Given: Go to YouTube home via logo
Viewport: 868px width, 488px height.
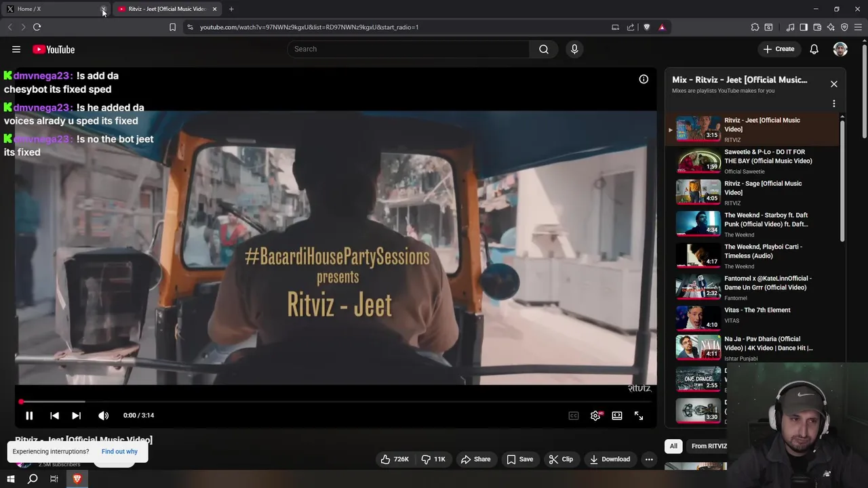Looking at the screenshot, I should tap(54, 49).
